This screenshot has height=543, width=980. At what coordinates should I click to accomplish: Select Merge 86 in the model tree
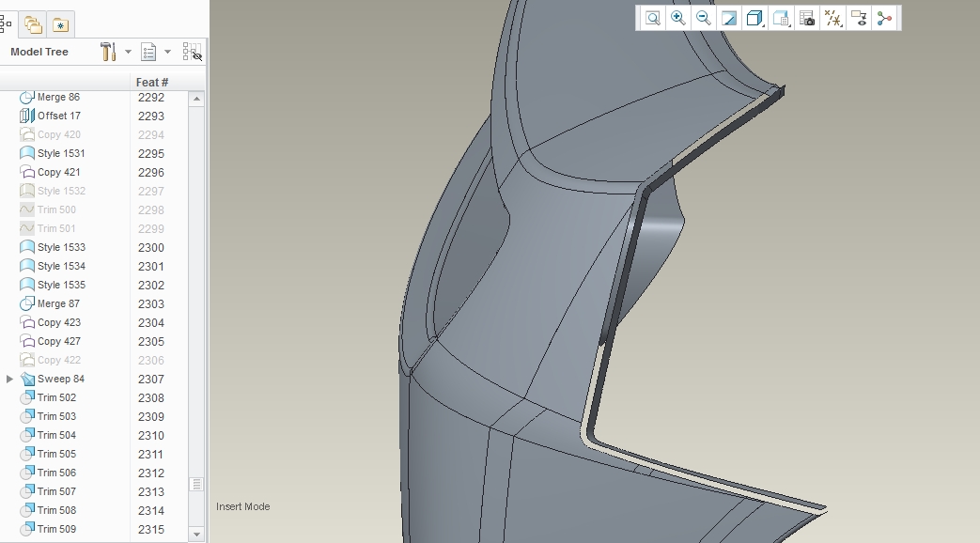[58, 97]
